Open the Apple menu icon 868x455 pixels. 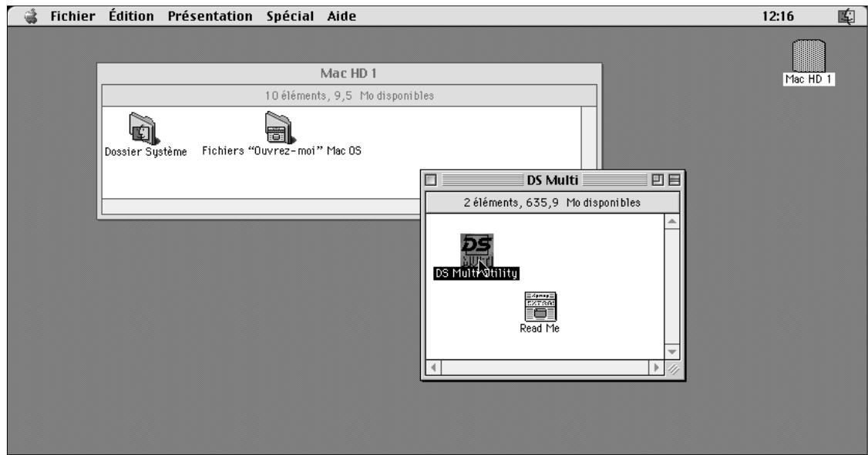pyautogui.click(x=31, y=16)
